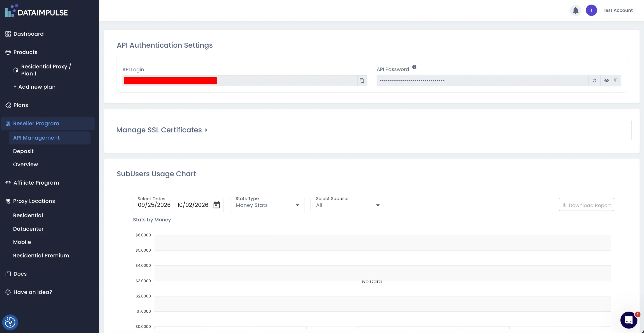The height and width of the screenshot is (333, 644).
Task: Open the notifications bell
Action: (x=575, y=10)
